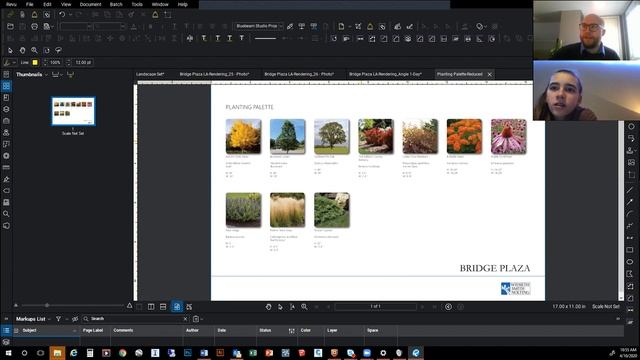This screenshot has width=640, height=360.
Task: Switch to Bridge Plaza LA-Rendering_Angle 1 tab
Action: (385, 74)
